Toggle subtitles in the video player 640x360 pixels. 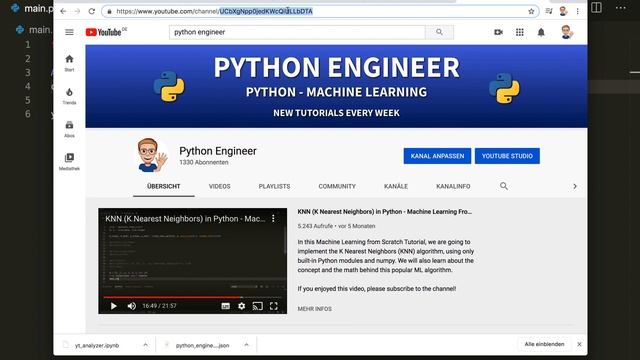click(225, 306)
